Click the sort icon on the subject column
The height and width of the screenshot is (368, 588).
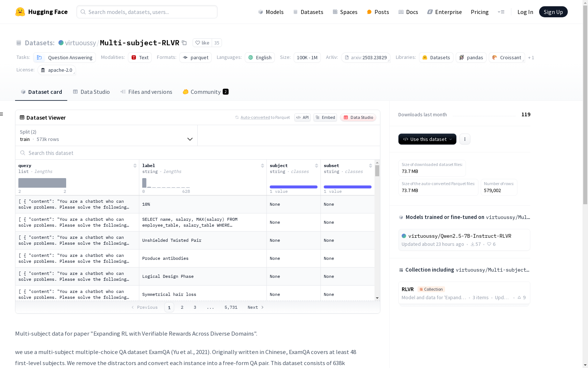316,166
